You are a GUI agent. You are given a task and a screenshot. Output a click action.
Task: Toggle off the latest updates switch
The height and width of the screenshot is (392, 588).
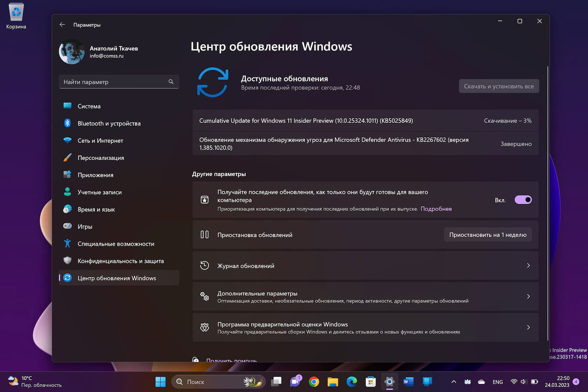[x=523, y=200]
